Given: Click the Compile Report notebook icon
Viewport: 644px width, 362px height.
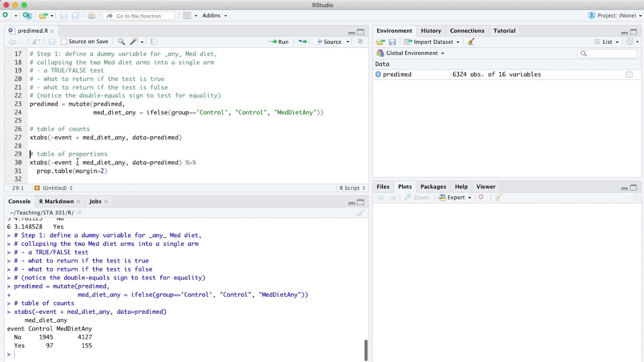Looking at the screenshot, I should [154, 42].
